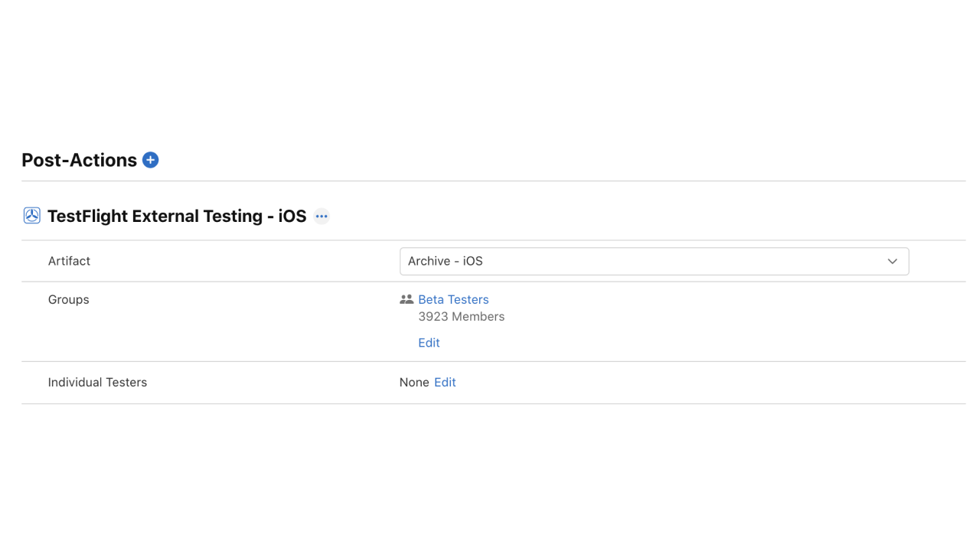Screen dimensions: 980x551
Task: Open the ellipsis menu beside TestFlight External Testing
Action: (x=322, y=217)
